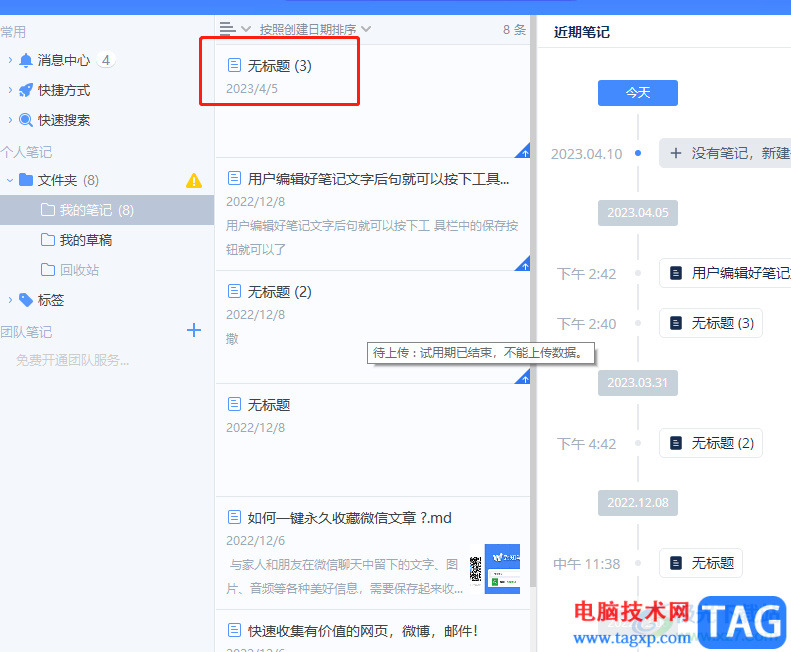Click the list view layout icon

[228, 29]
